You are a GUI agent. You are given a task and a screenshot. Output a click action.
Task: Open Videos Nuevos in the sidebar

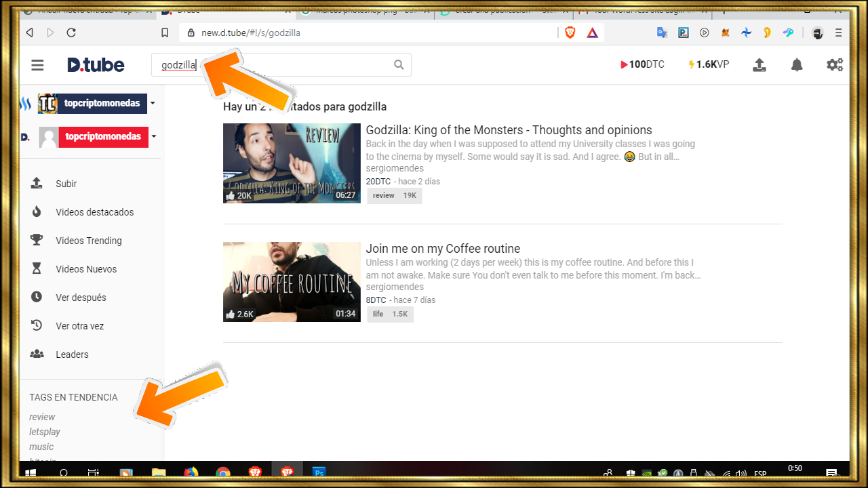tap(86, 269)
